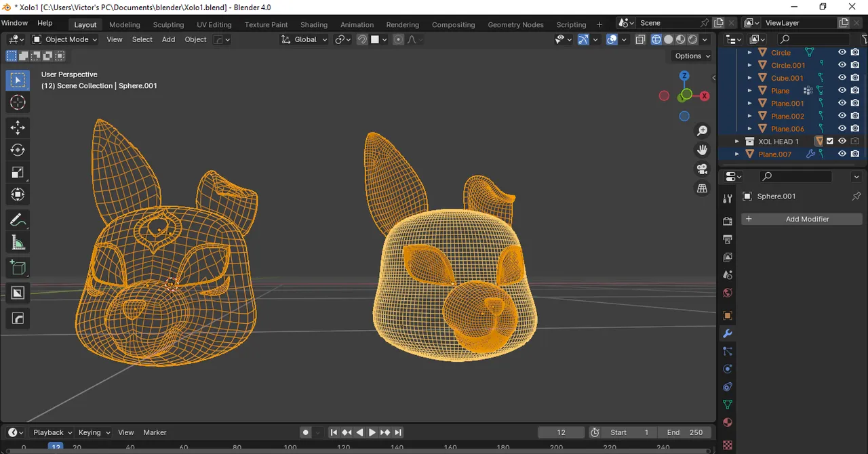Pin the Sphere.001 properties panel
This screenshot has width=868, height=454.
856,197
